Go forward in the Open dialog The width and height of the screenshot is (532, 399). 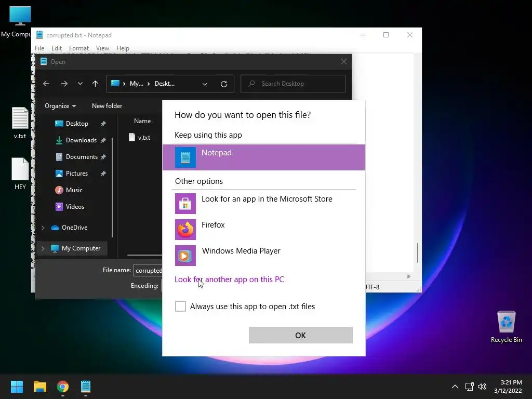point(64,84)
